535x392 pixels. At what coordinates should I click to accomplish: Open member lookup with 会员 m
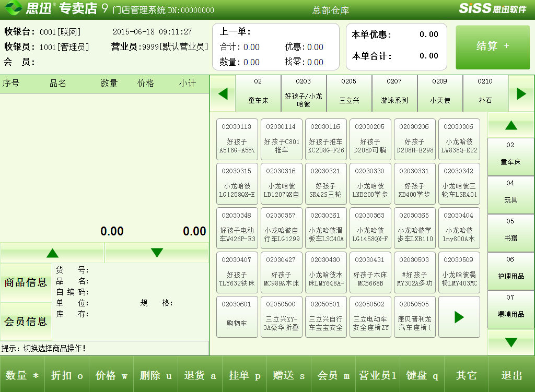[333, 375]
